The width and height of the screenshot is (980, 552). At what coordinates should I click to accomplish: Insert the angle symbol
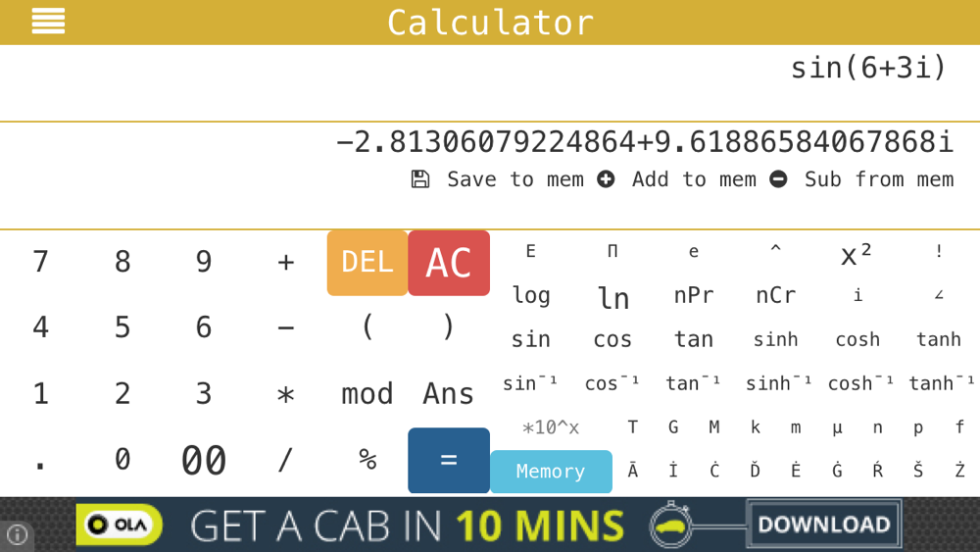pyautogui.click(x=939, y=294)
